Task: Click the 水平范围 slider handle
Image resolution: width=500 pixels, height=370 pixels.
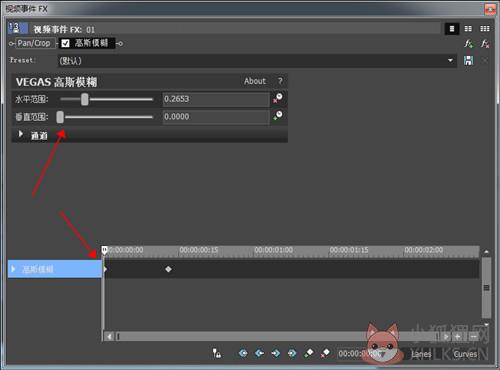Action: pos(85,99)
